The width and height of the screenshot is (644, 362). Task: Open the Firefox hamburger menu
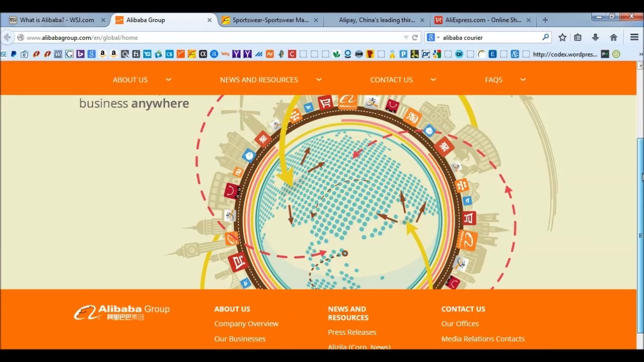coord(634,37)
